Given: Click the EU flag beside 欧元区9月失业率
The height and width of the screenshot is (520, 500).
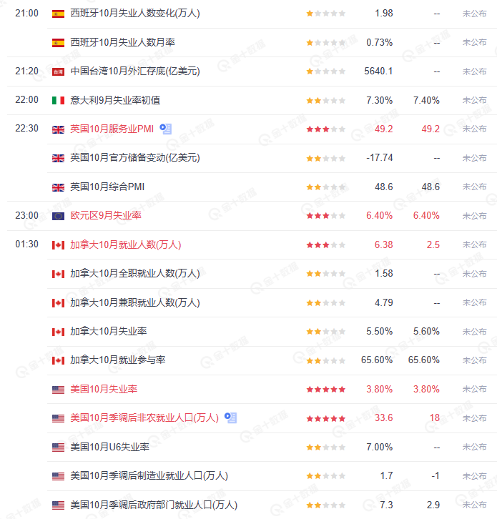Looking at the screenshot, I should (58, 216).
